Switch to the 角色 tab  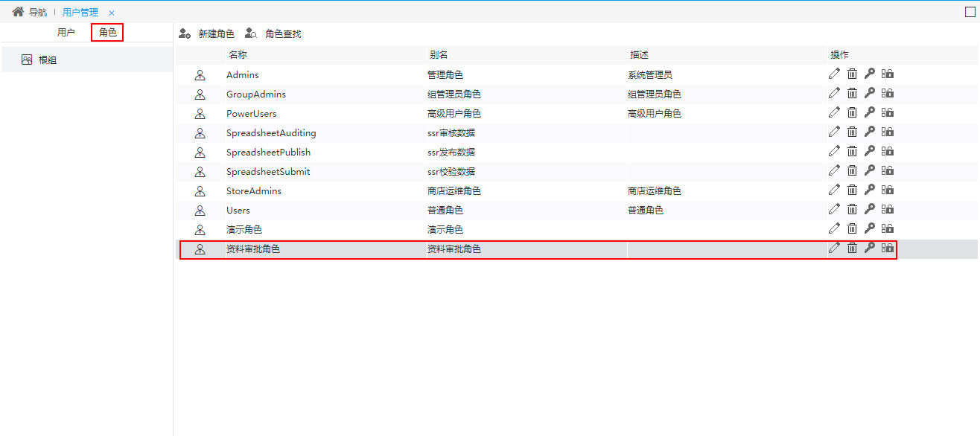tap(107, 33)
